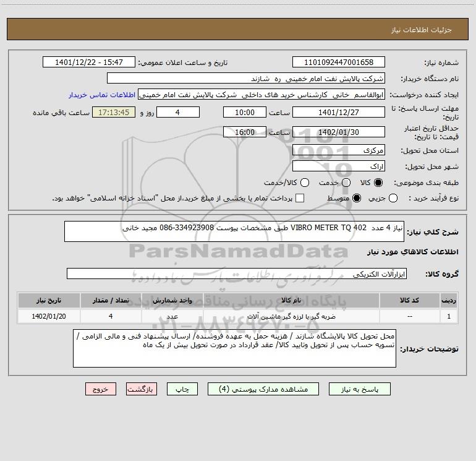Click the خروج exit button
Image resolution: width=476 pixels, height=461 pixels.
tap(101, 389)
